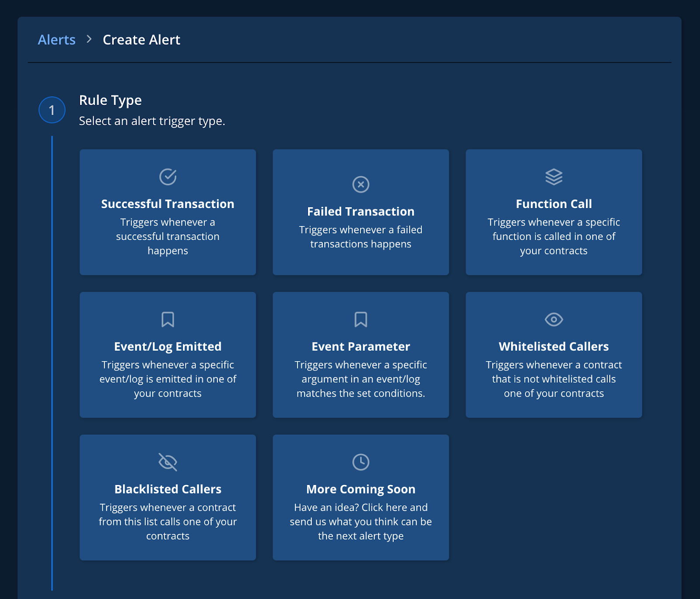
Task: Select the "Whitelisted Callers" title
Action: click(x=554, y=346)
